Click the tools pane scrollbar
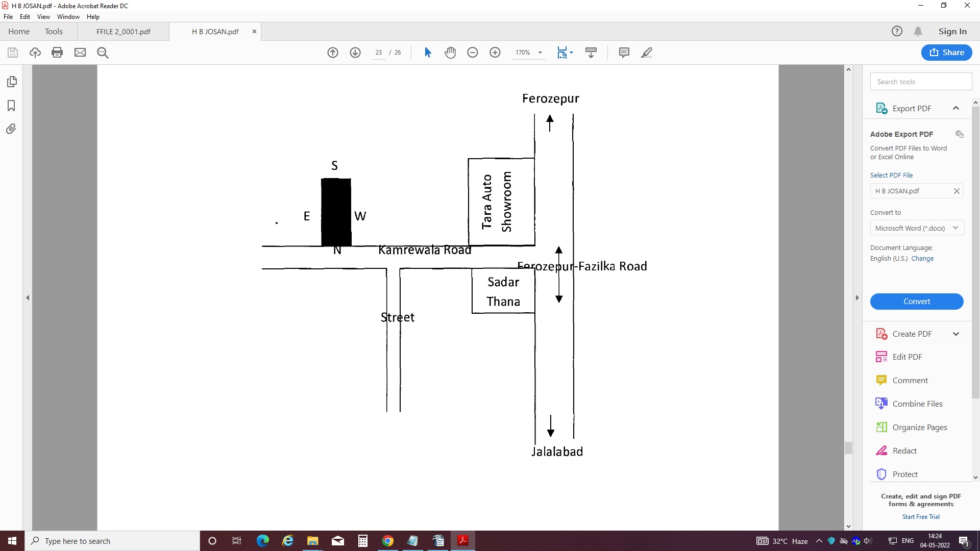The height and width of the screenshot is (551, 980). [975, 253]
